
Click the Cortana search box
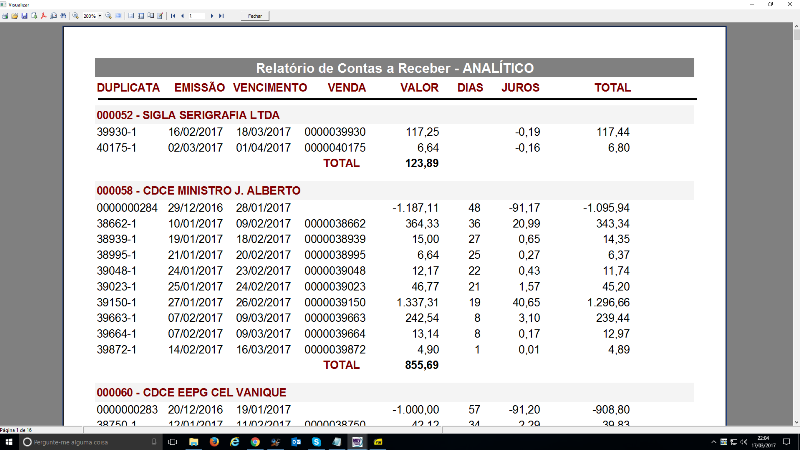90,442
